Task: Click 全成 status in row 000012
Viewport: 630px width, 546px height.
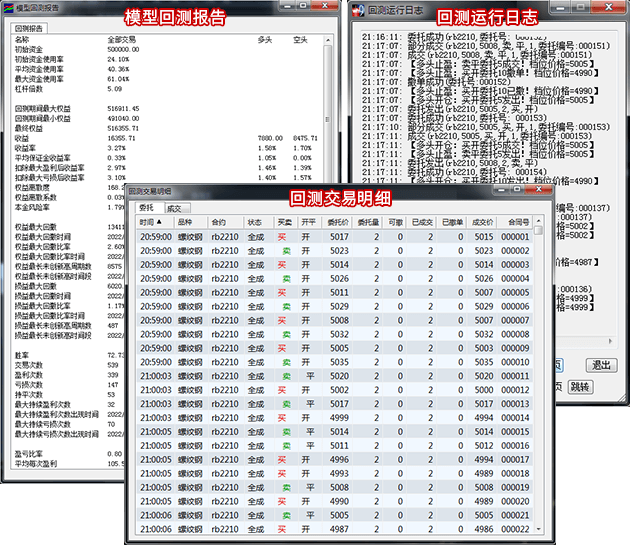Action: (256, 390)
